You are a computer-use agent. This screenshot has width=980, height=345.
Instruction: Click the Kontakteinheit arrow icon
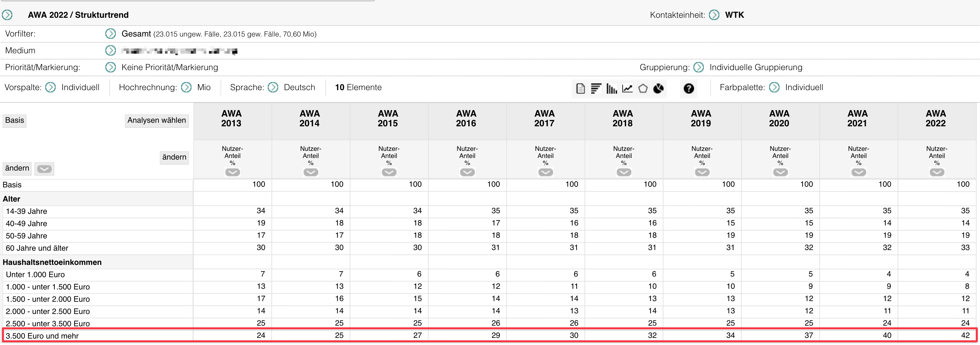coord(714,15)
